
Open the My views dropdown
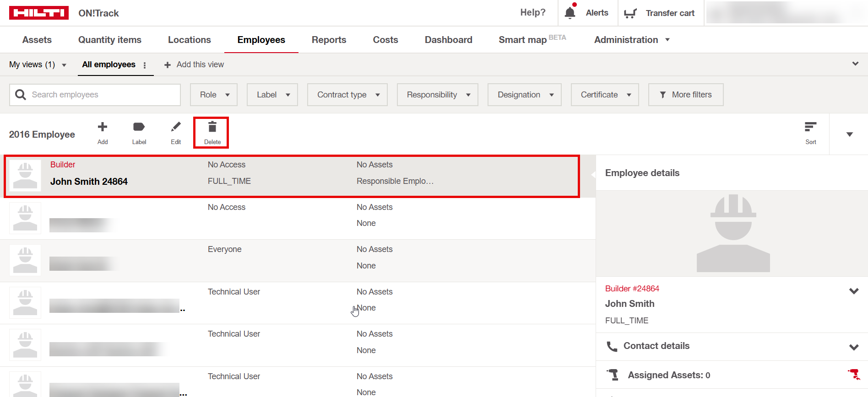pos(38,64)
